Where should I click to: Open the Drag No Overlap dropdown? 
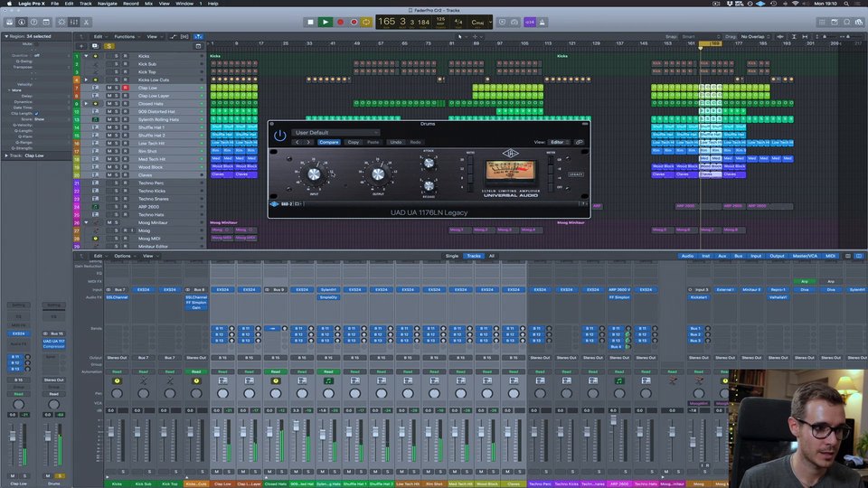point(756,36)
